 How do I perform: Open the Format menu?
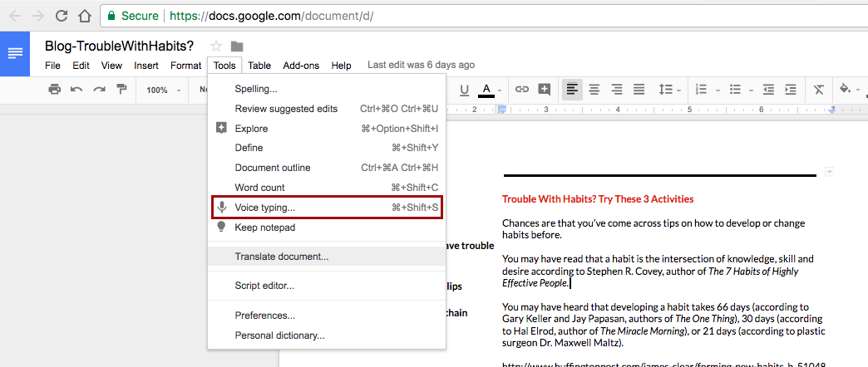(x=185, y=66)
